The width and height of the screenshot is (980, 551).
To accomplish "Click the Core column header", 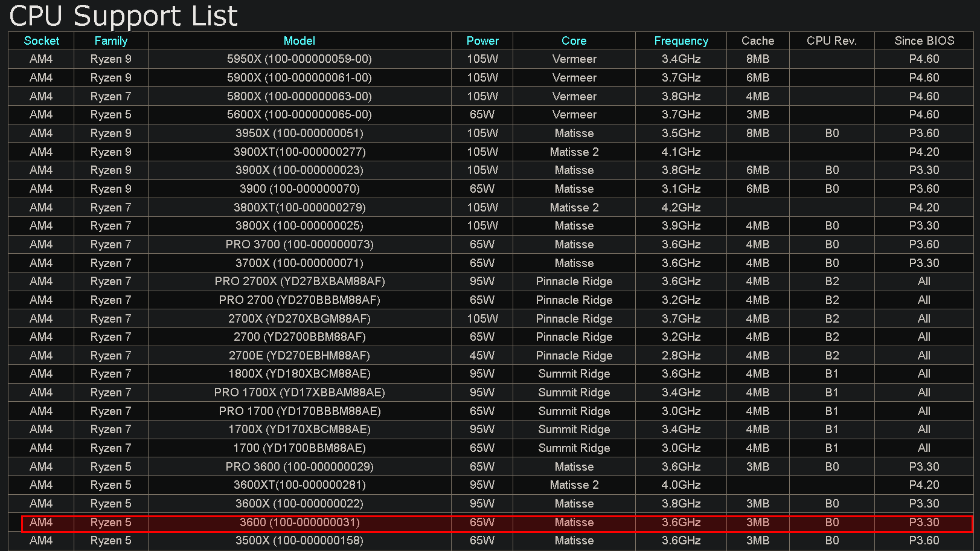I will (x=574, y=40).
